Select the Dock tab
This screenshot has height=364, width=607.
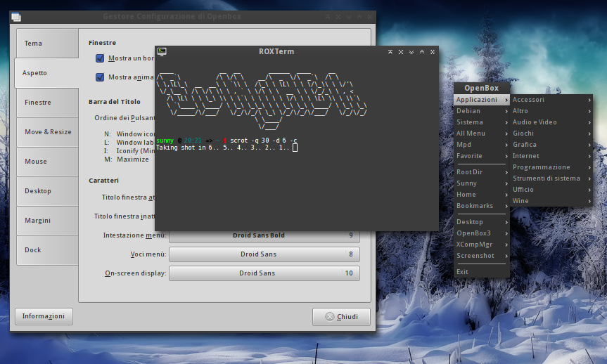click(x=47, y=250)
